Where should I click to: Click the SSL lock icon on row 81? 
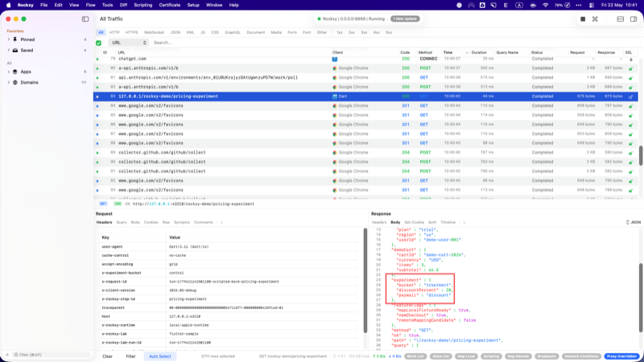631,77
